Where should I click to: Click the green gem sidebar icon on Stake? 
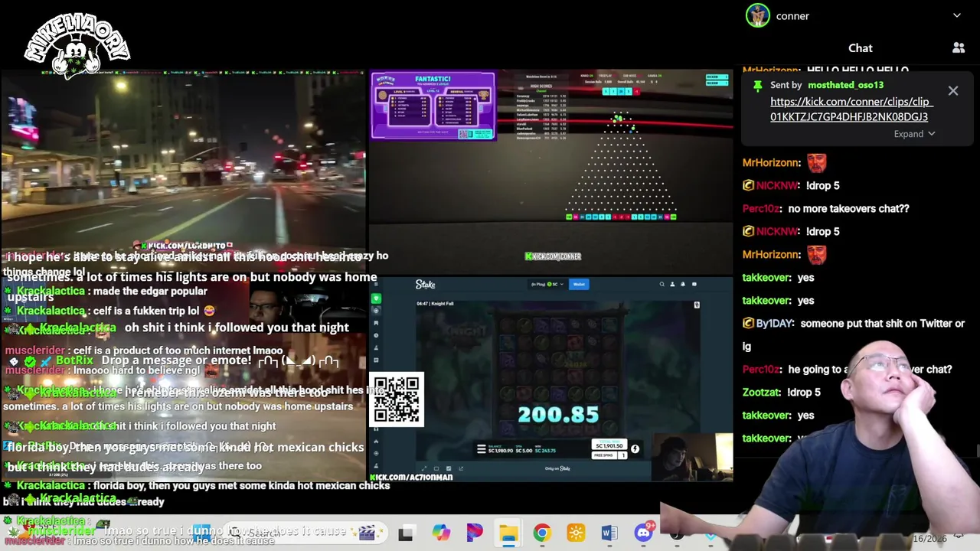[376, 298]
